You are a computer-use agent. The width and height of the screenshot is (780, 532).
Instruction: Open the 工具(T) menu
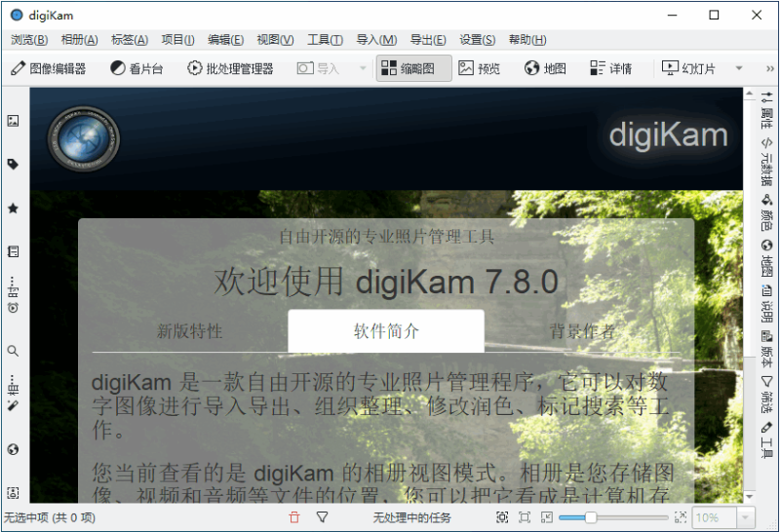(326, 40)
